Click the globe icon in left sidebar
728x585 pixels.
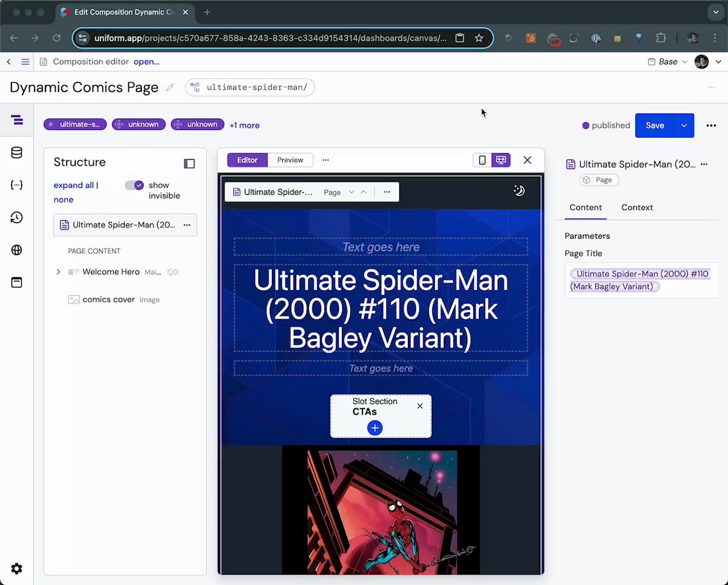click(x=16, y=250)
